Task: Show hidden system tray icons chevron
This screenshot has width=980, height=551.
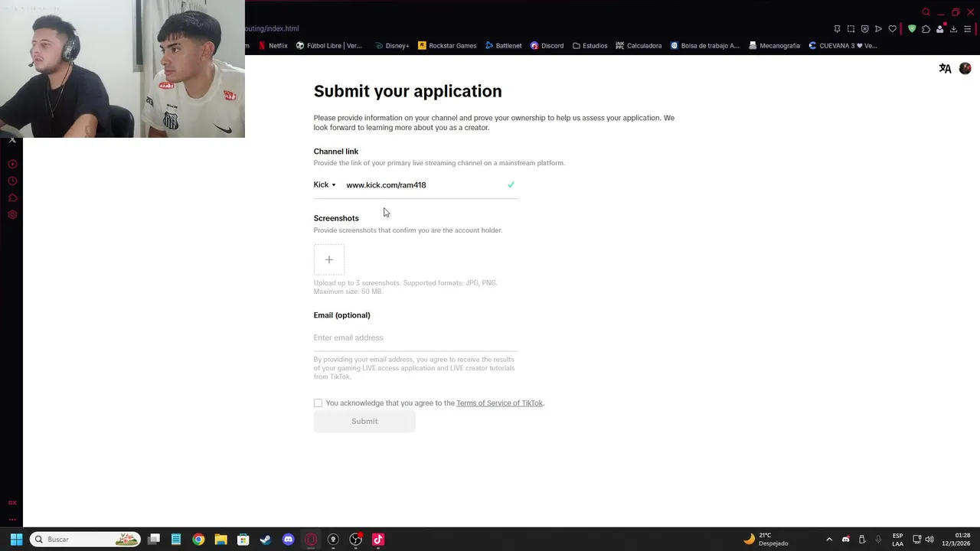Action: (x=828, y=540)
